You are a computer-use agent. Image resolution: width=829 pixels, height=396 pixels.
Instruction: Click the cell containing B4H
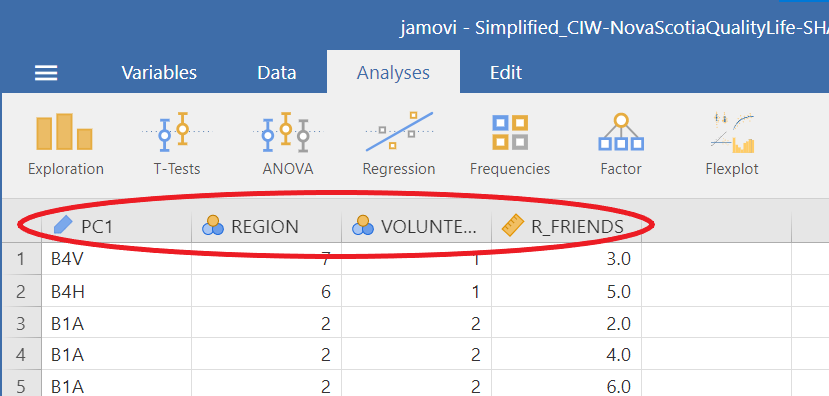coord(116,291)
